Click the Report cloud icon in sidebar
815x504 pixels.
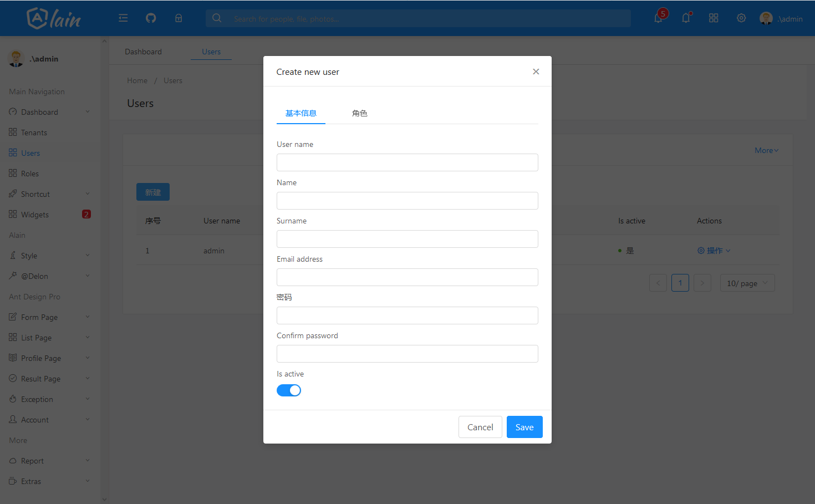(x=13, y=461)
